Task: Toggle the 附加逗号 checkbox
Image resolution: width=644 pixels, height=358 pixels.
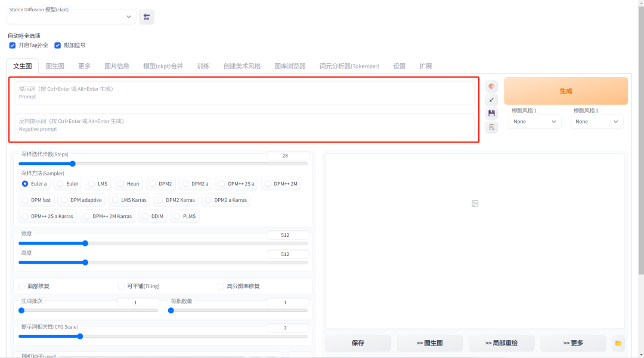Action: coord(58,45)
